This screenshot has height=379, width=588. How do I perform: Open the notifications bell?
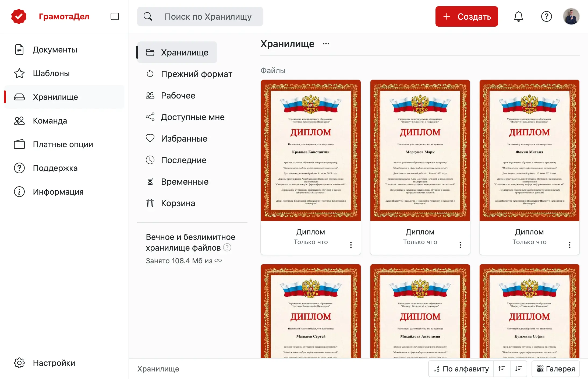pos(518,16)
